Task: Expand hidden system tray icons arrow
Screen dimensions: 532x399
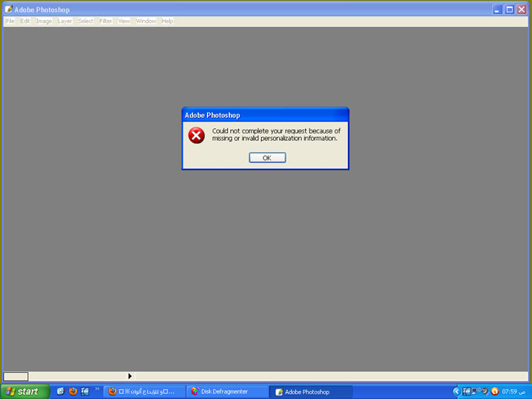Action: (456, 392)
